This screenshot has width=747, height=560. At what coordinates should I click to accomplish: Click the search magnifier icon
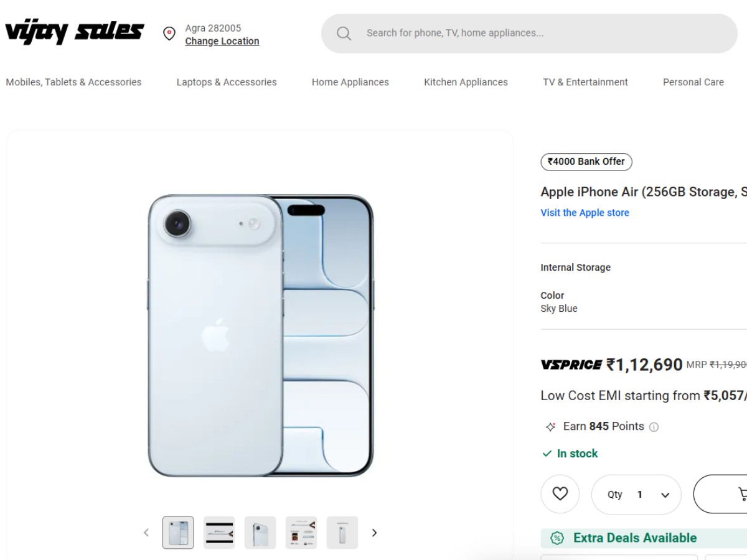pos(344,34)
